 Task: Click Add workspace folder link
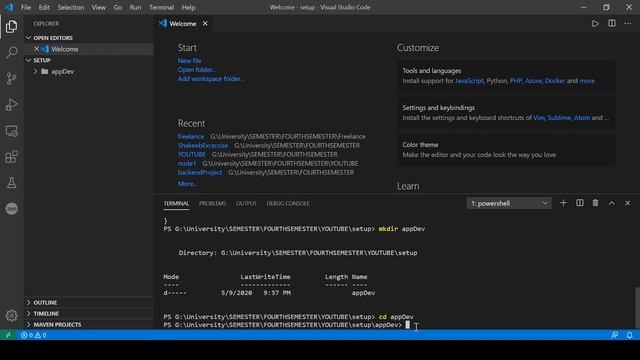point(211,79)
